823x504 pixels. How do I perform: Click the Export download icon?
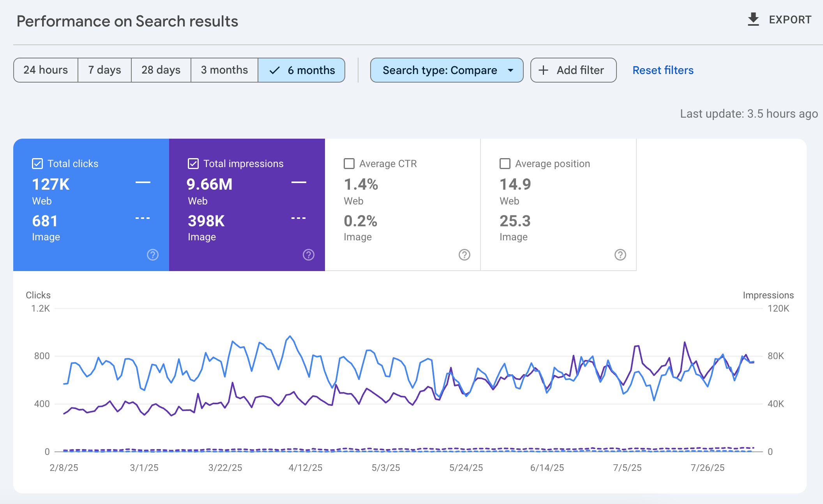753,19
